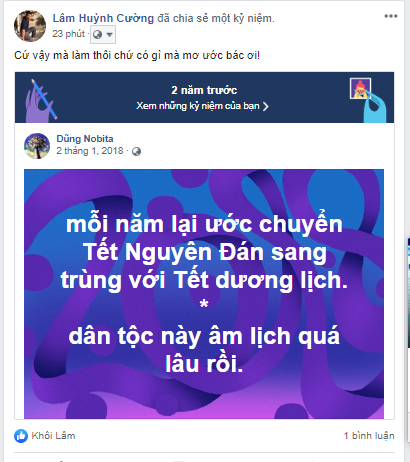Open the '2 tháng 1, 2018' post date
The width and height of the screenshot is (410, 462).
[x=90, y=151]
